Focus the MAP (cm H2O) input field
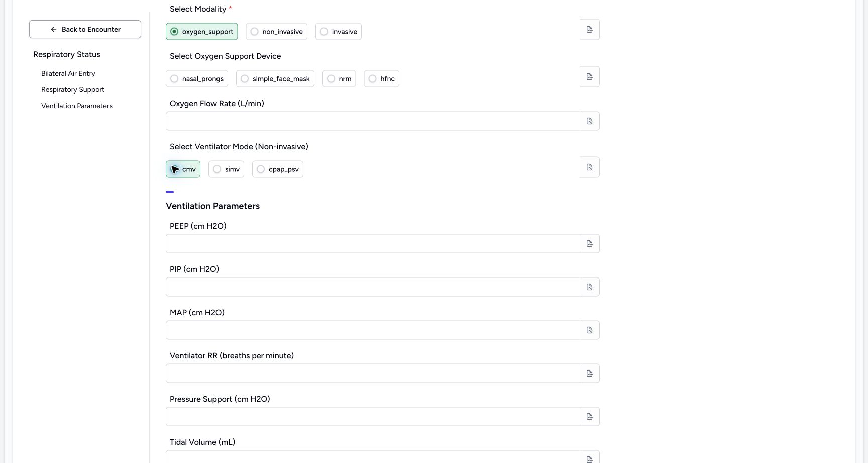868x463 pixels. pyautogui.click(x=373, y=330)
